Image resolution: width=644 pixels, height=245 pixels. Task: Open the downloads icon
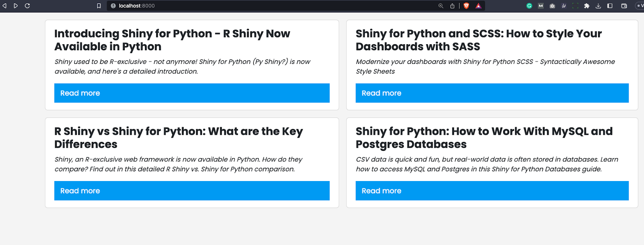click(x=598, y=6)
